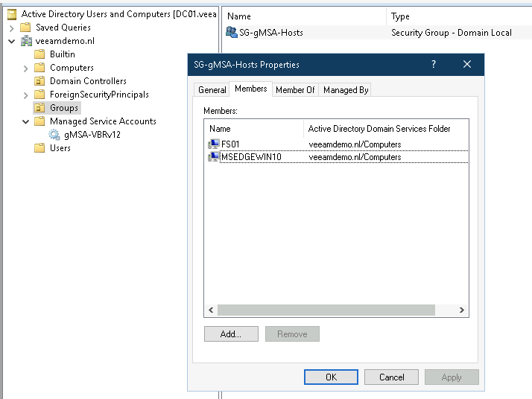Click the Add... button
532x399 pixels.
click(231, 334)
